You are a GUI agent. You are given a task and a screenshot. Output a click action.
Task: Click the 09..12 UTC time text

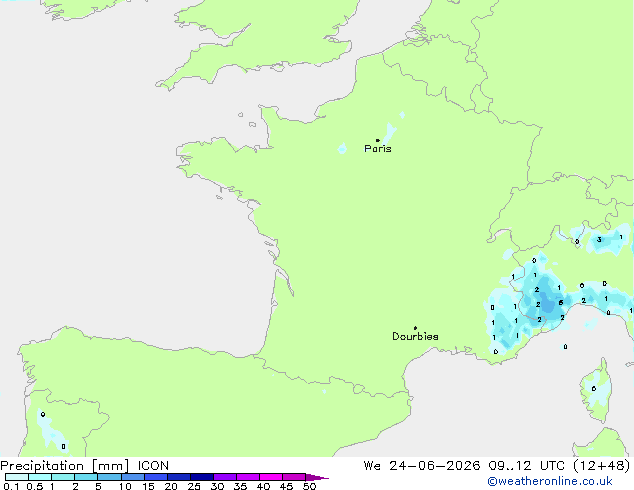click(x=526, y=466)
